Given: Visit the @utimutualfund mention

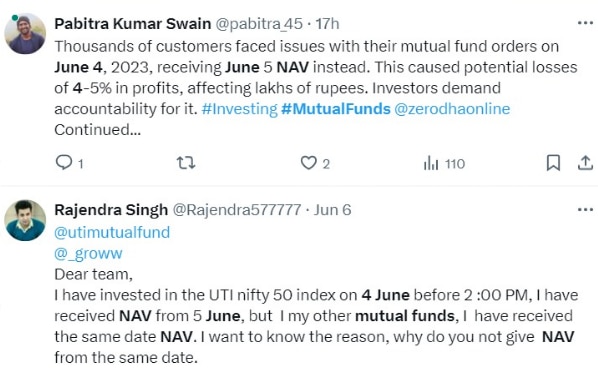Looking at the screenshot, I should 112,233.
